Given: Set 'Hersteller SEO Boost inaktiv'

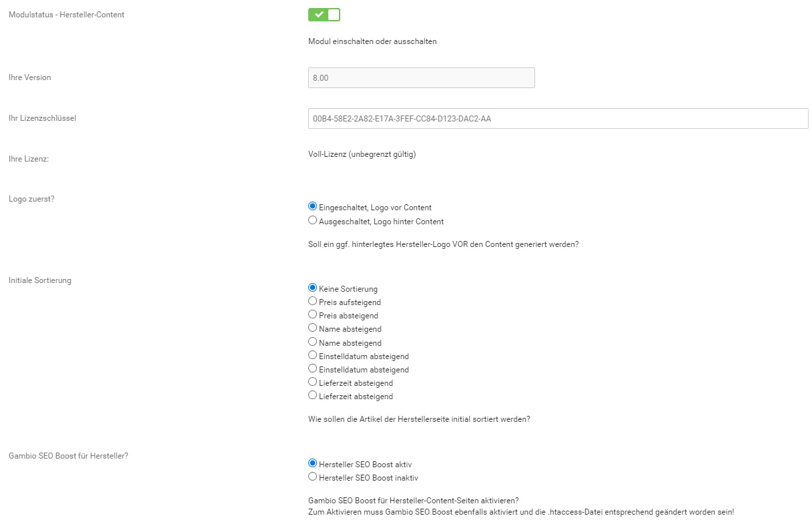Looking at the screenshot, I should [312, 477].
